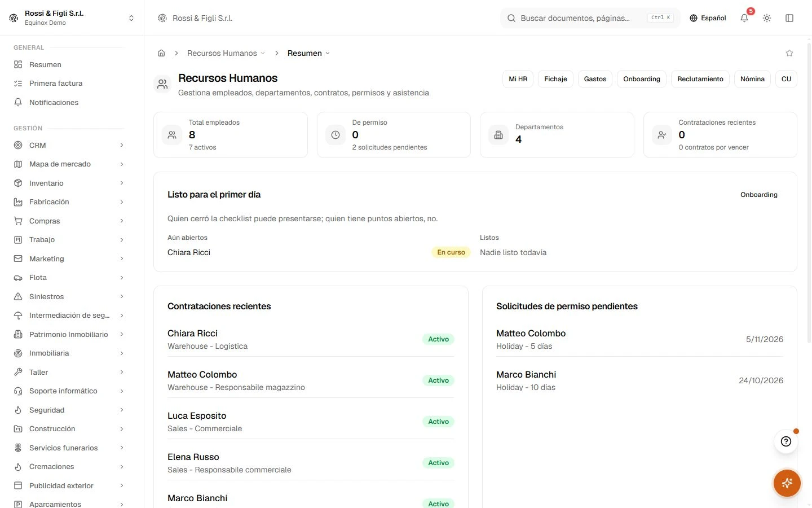Image resolution: width=812 pixels, height=508 pixels.
Task: Open the Resumen breadcrumb dropdown
Action: (308, 53)
